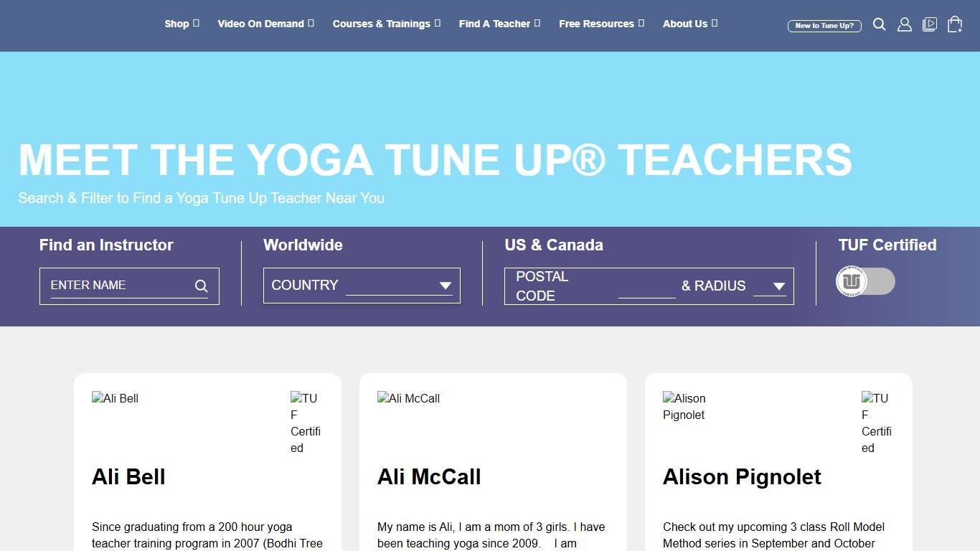Open the video library icon
The width and height of the screenshot is (980, 551).
(930, 24)
